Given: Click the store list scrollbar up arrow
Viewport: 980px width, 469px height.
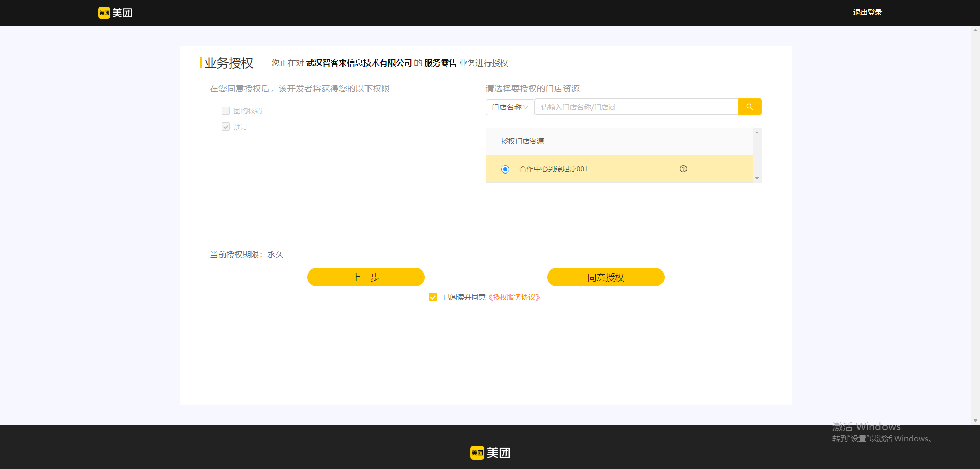Looking at the screenshot, I should point(757,132).
